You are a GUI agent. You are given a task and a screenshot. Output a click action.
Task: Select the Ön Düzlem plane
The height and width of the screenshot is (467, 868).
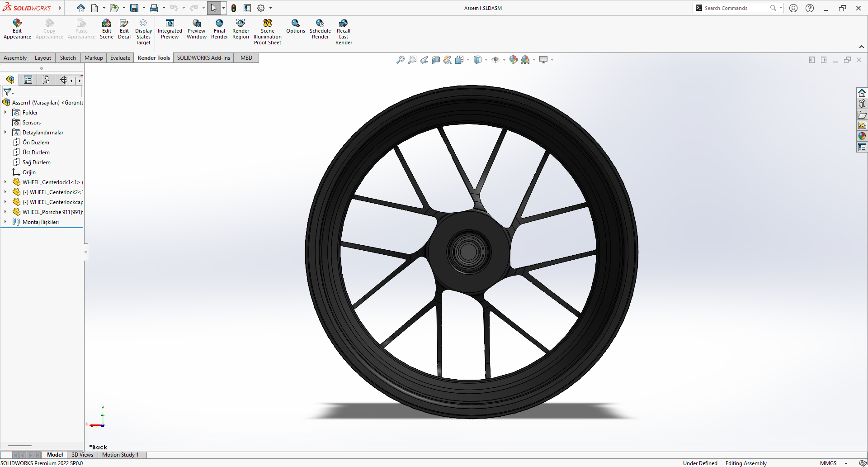click(x=36, y=143)
